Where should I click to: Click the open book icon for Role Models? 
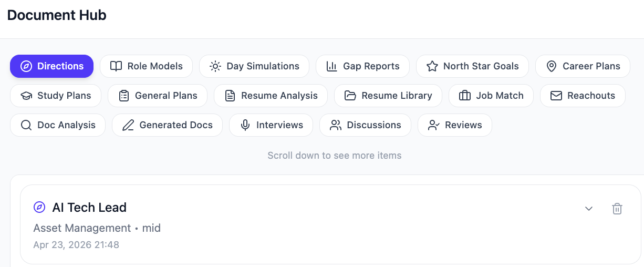116,66
